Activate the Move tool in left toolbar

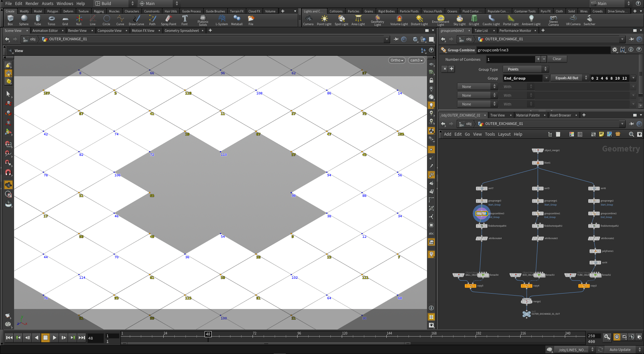[8, 103]
